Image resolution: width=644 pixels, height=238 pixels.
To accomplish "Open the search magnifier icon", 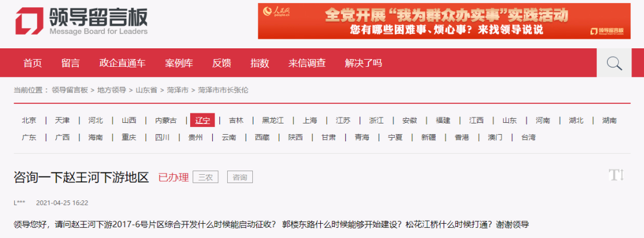I will click(614, 63).
